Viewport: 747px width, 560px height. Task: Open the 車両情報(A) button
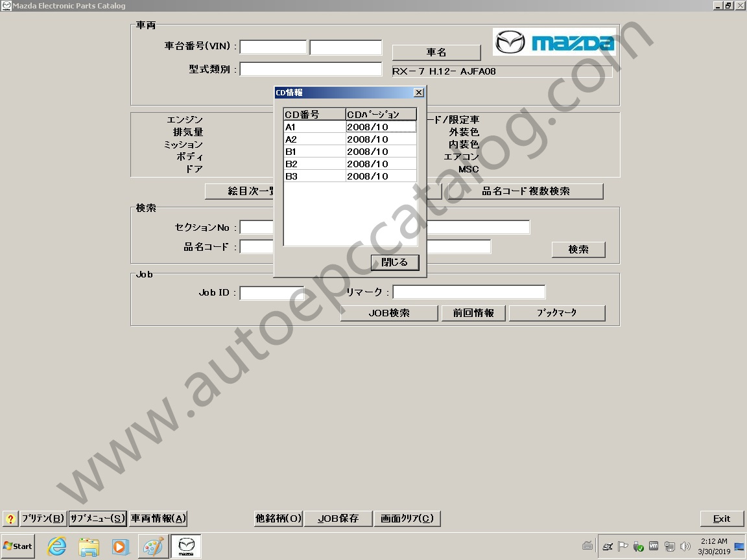pos(158,519)
